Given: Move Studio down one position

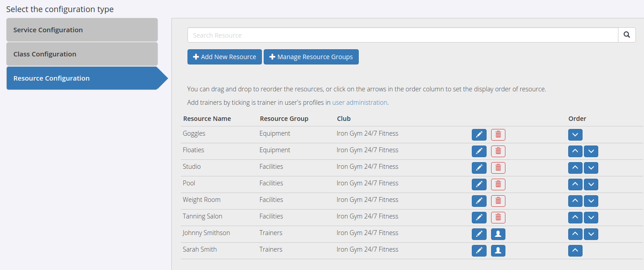Looking at the screenshot, I should pyautogui.click(x=591, y=167).
